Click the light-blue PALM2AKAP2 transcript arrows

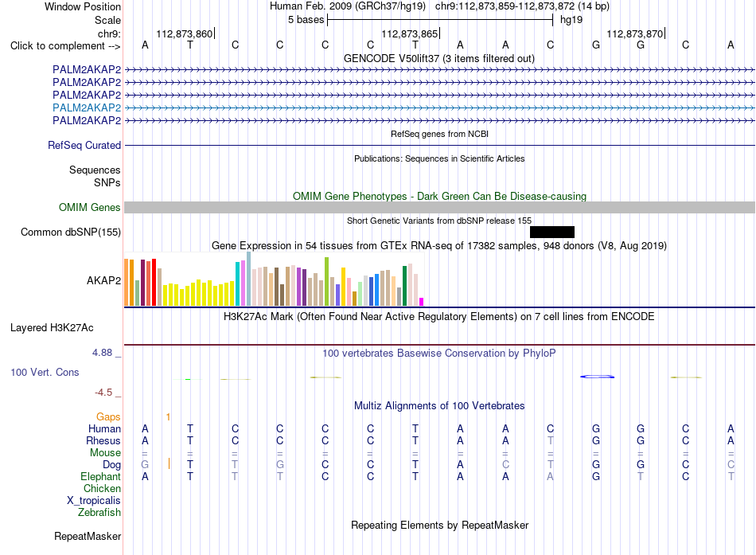click(439, 107)
